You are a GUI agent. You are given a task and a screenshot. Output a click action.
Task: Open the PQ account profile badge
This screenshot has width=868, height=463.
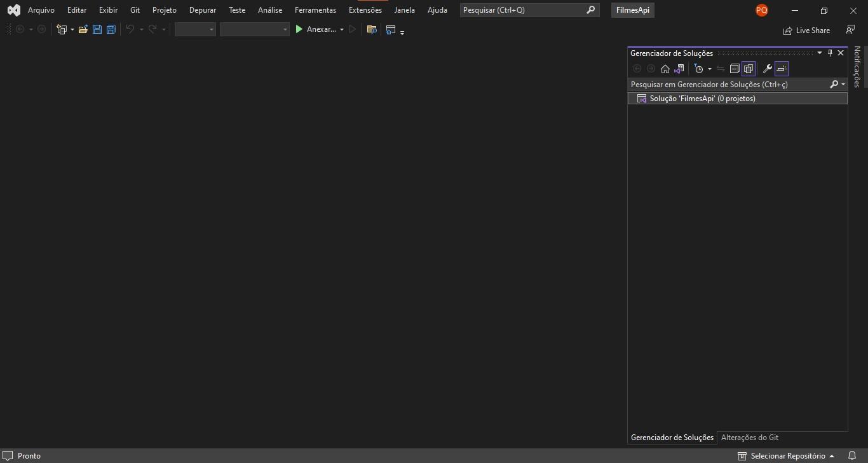761,10
